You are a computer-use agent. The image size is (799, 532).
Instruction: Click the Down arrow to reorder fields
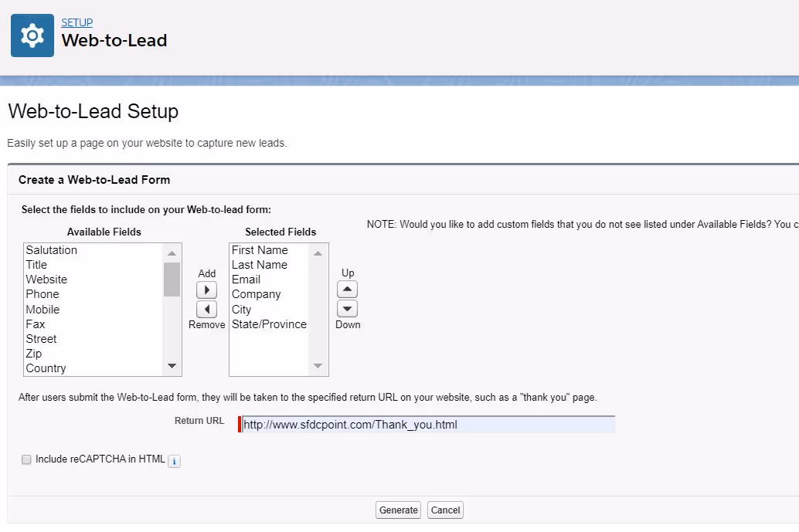click(347, 308)
